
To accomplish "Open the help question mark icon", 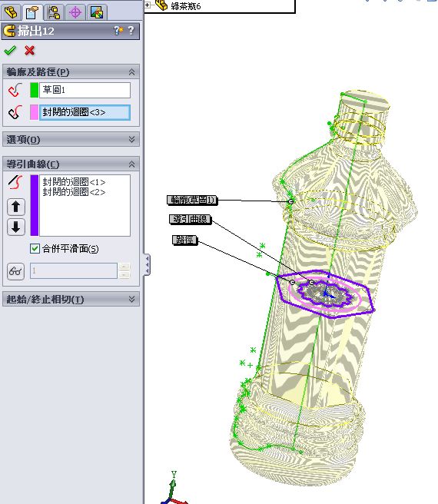I will coord(131,30).
